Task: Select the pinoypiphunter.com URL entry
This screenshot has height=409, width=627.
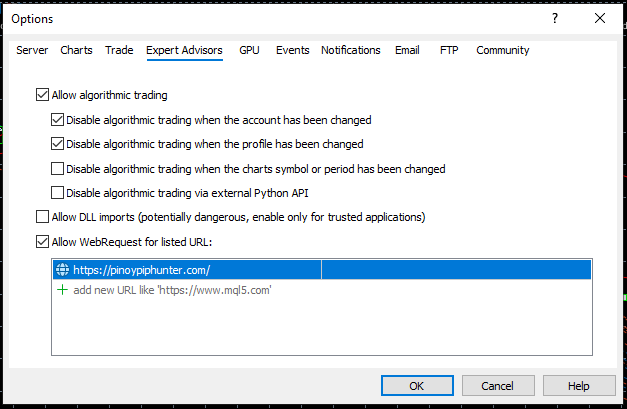Action: [141, 270]
